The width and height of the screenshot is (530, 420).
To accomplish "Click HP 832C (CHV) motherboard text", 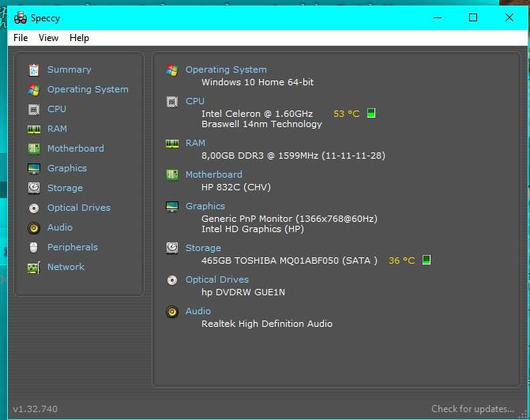I will coord(236,187).
